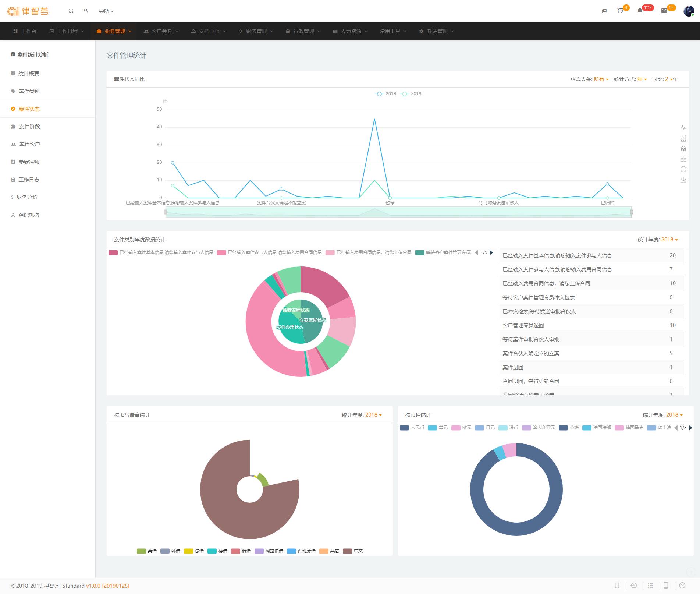Toggle 中文 legend in language chart
This screenshot has height=594, width=700.
point(353,551)
